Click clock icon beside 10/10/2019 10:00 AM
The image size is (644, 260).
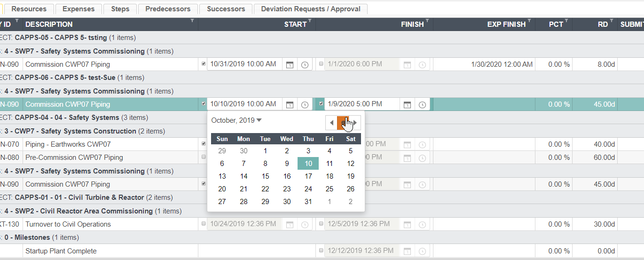pos(305,104)
